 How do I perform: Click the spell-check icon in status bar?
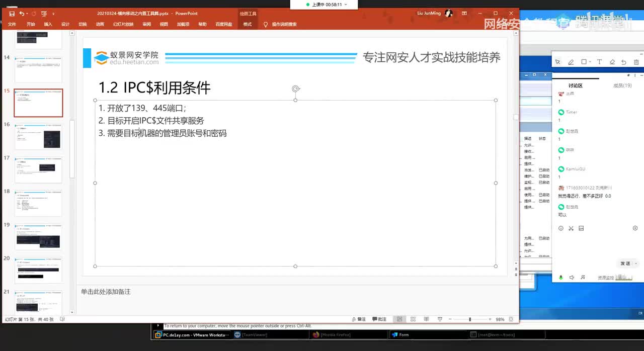(62, 319)
